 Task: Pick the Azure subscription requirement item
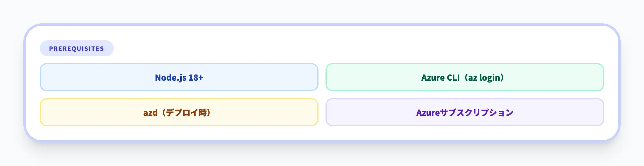click(465, 113)
